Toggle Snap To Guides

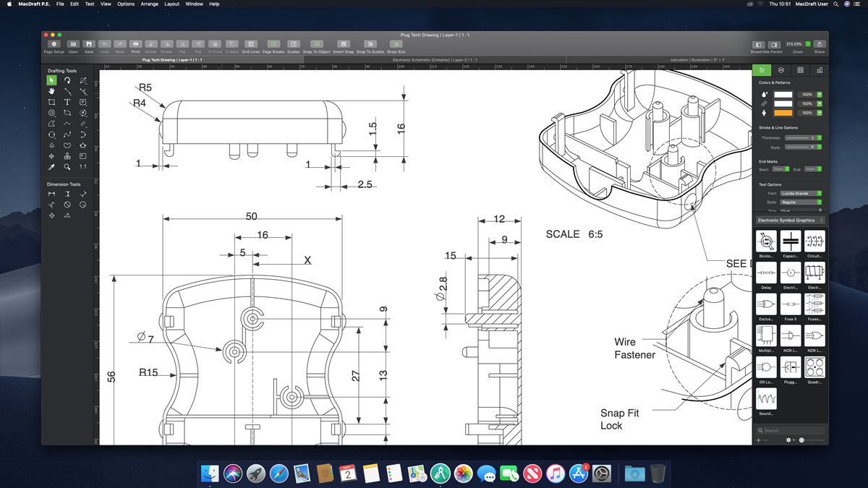click(x=370, y=45)
